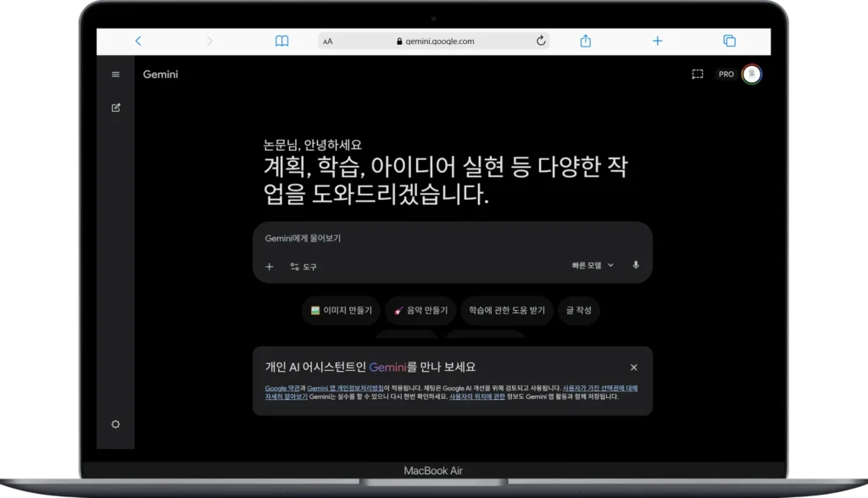The height and width of the screenshot is (498, 868).
Task: Select the 이미지 만들기 suggestion chip
Action: [x=341, y=311]
